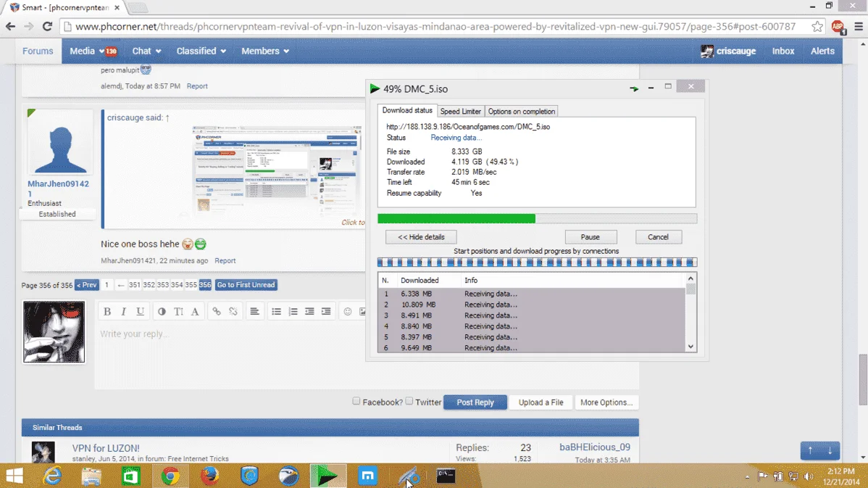Click the IDM tray arrow icon in download dialog

[634, 88]
